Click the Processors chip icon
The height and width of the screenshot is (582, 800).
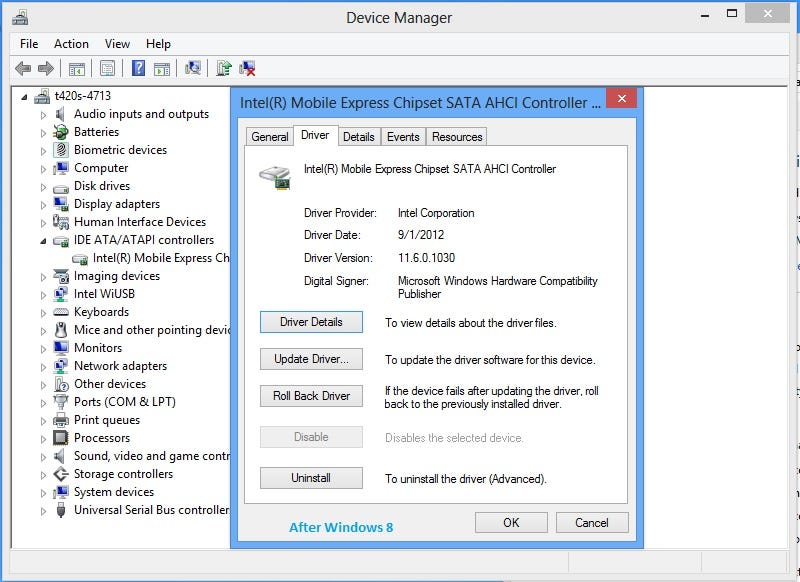pos(61,438)
